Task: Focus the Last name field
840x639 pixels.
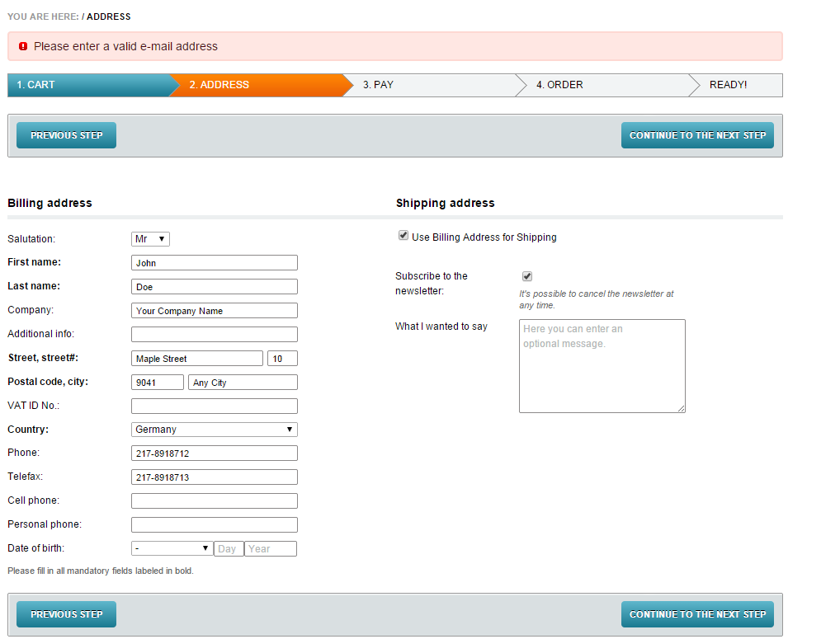Action: click(215, 287)
